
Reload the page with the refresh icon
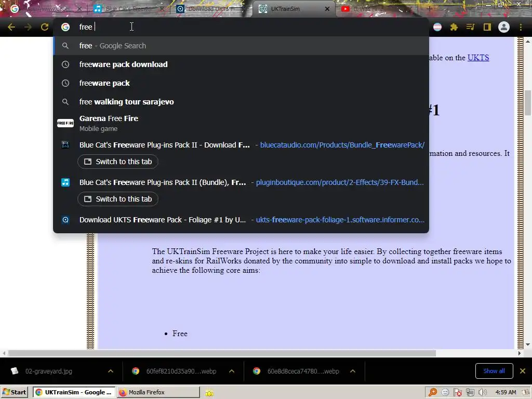pyautogui.click(x=45, y=27)
